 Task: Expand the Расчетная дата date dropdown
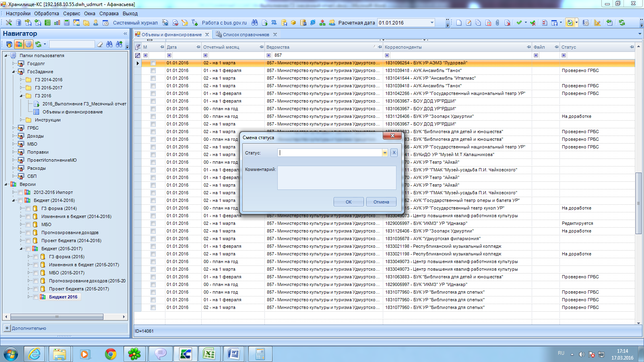432,23
